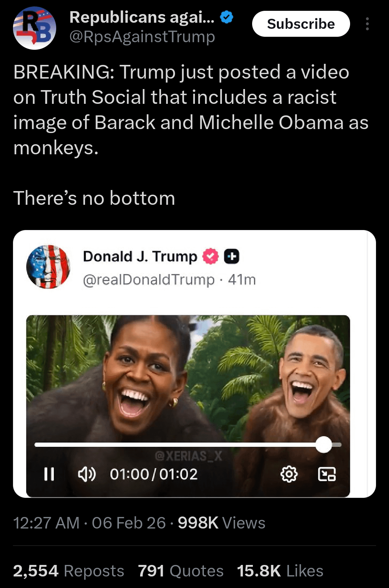Toggle picture-in-picture mode
The width and height of the screenshot is (389, 588).
[327, 474]
